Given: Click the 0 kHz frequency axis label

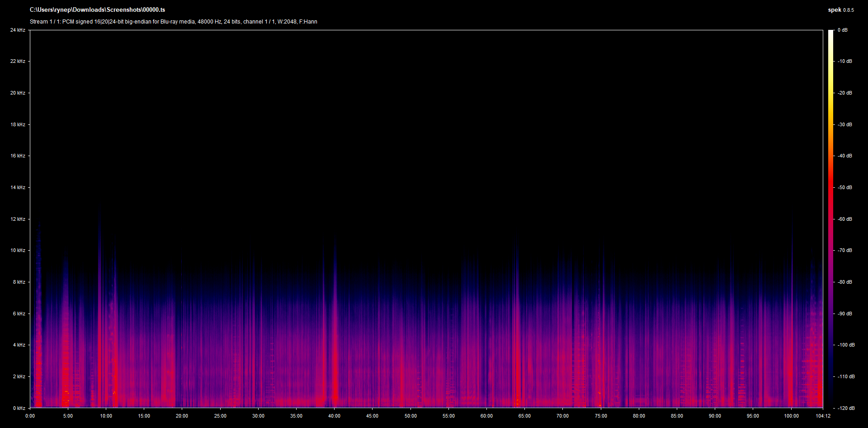Looking at the screenshot, I should point(19,408).
